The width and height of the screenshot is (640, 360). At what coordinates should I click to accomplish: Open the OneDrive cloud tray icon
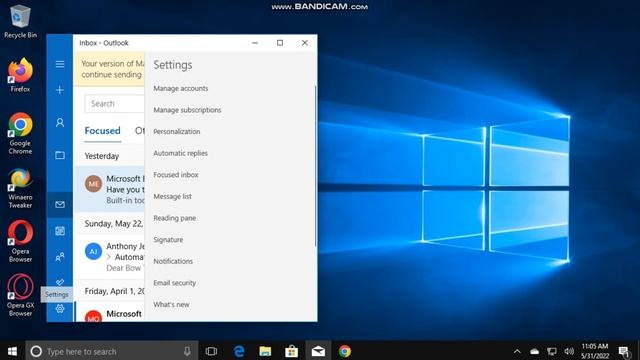(534, 351)
